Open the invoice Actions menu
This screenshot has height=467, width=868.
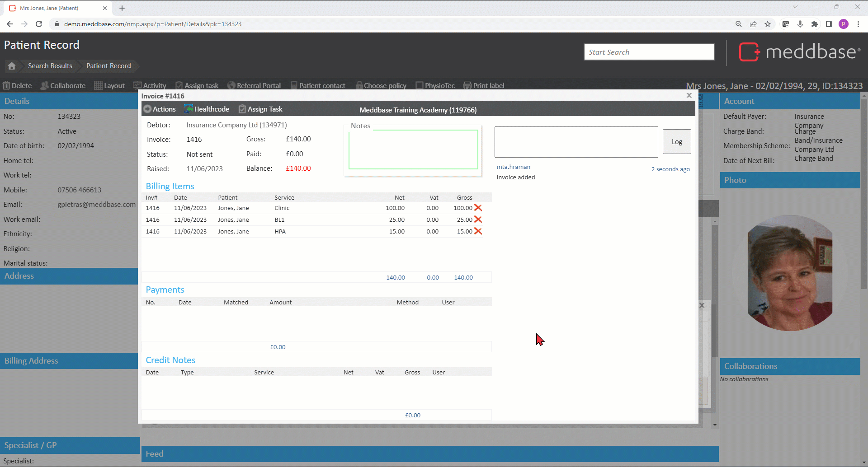click(160, 109)
